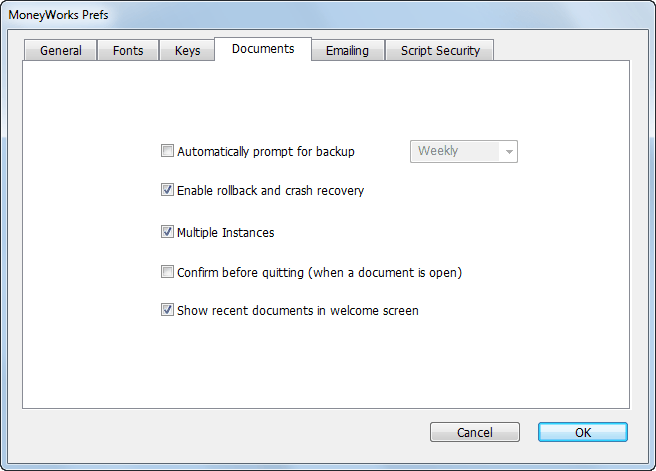Click the Automatically prompt for backup label
Screen dimensions: 656x471
pos(266,151)
